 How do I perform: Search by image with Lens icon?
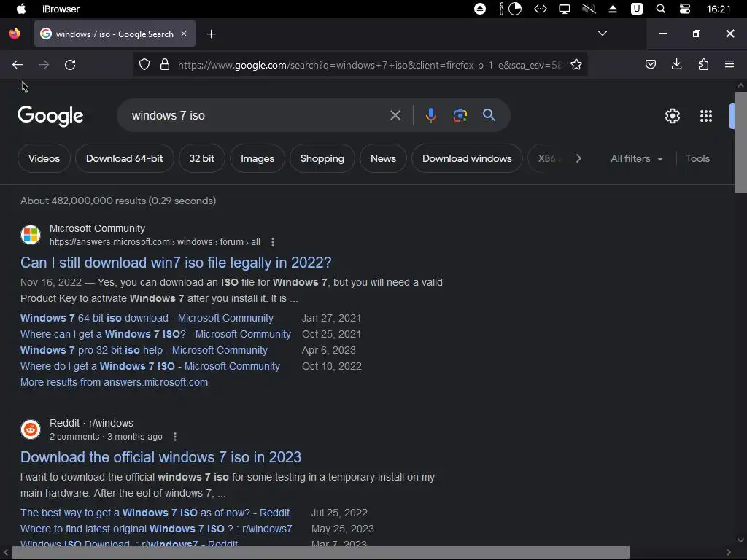(460, 115)
